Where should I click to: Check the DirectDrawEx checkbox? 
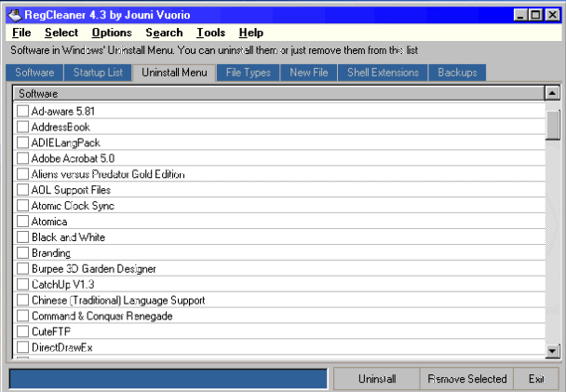click(22, 347)
